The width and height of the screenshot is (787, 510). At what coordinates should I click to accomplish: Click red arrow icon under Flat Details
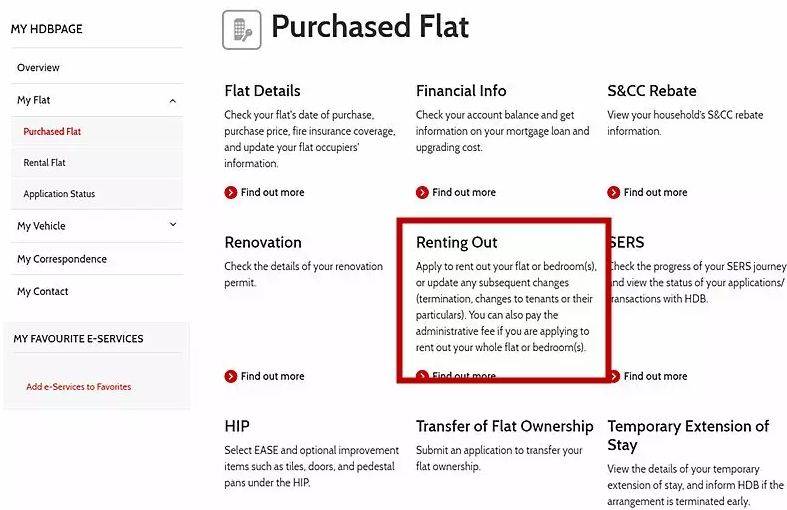coord(231,192)
